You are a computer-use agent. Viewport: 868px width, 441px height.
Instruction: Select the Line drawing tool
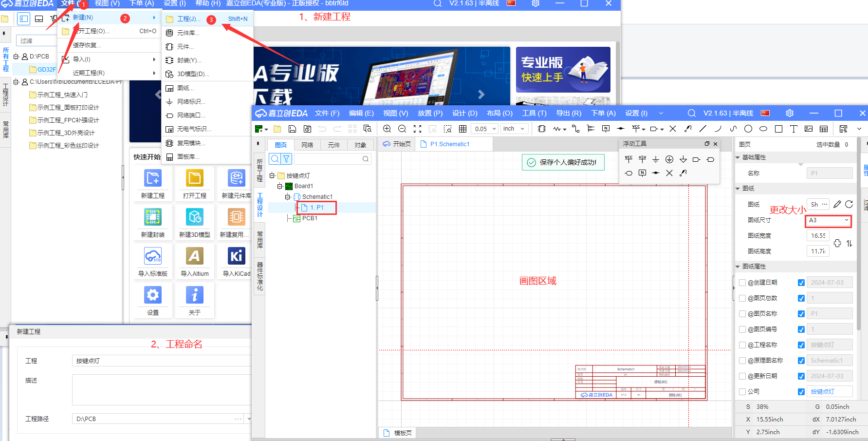click(702, 129)
